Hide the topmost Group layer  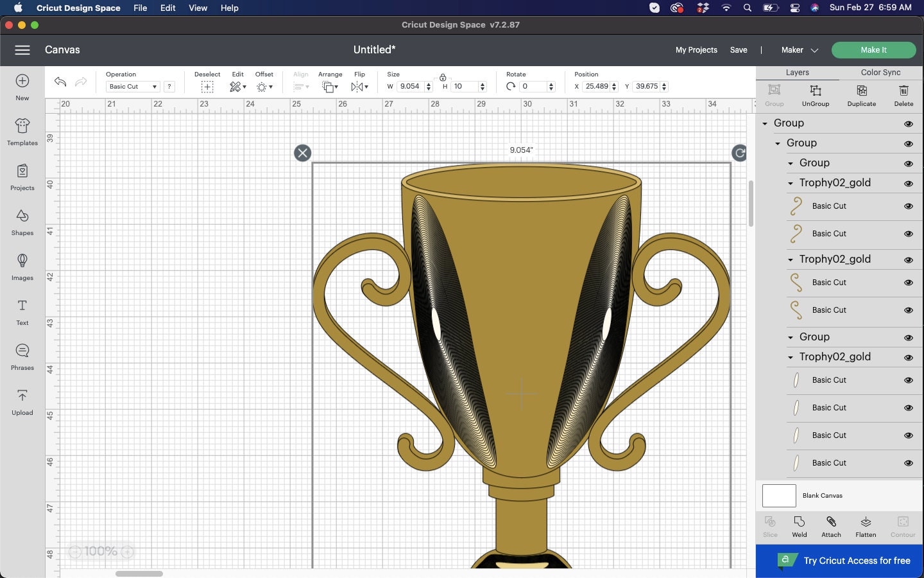click(x=909, y=123)
